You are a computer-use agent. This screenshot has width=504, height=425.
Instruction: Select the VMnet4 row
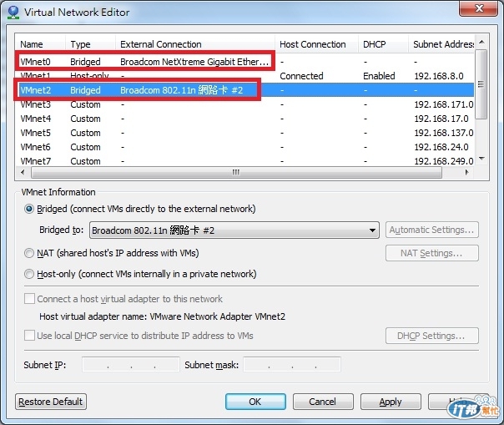(x=244, y=119)
